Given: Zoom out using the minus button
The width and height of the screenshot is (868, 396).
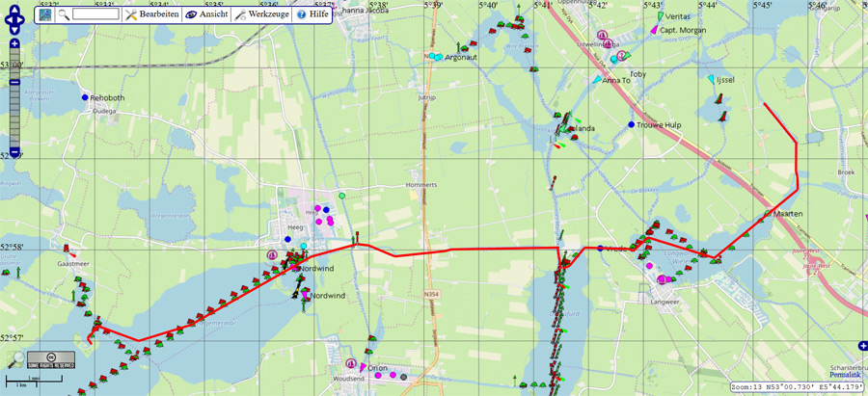Looking at the screenshot, I should pos(14,153).
